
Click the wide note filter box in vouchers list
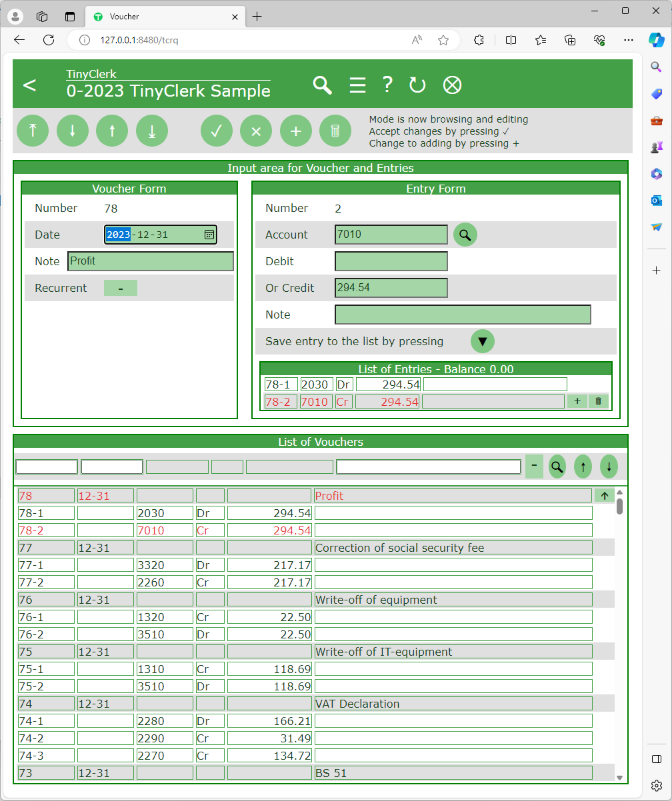click(429, 466)
